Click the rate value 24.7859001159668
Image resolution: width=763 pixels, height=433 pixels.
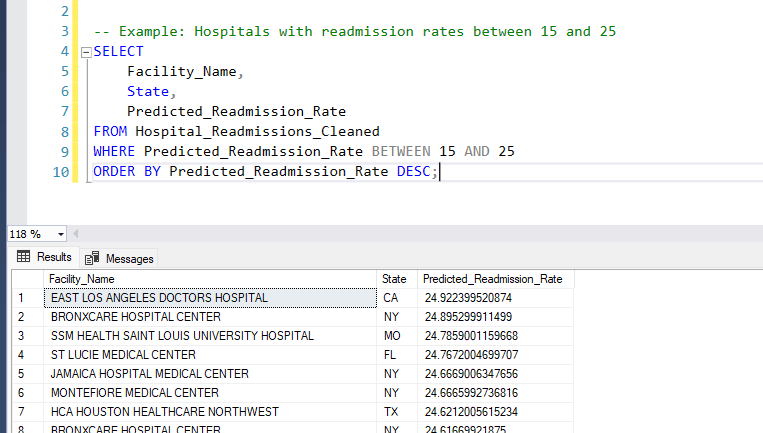tap(495, 336)
